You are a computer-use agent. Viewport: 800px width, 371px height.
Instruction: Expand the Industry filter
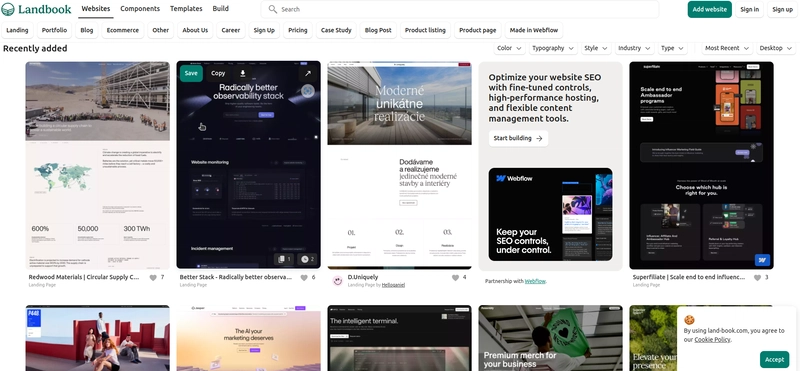coord(635,48)
